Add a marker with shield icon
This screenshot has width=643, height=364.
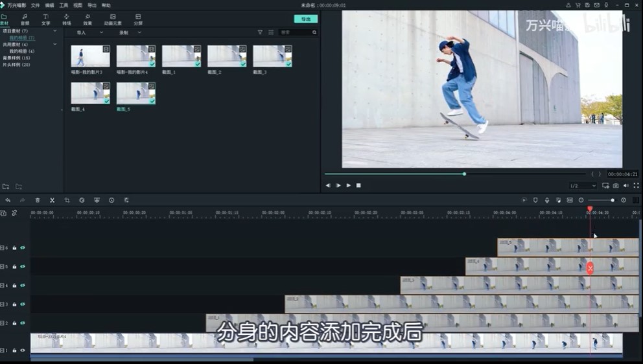(x=535, y=200)
